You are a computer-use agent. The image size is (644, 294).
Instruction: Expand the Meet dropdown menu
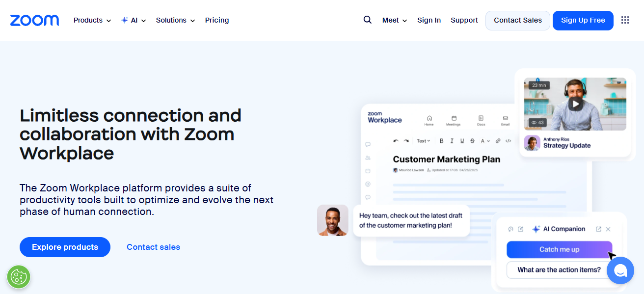point(395,20)
